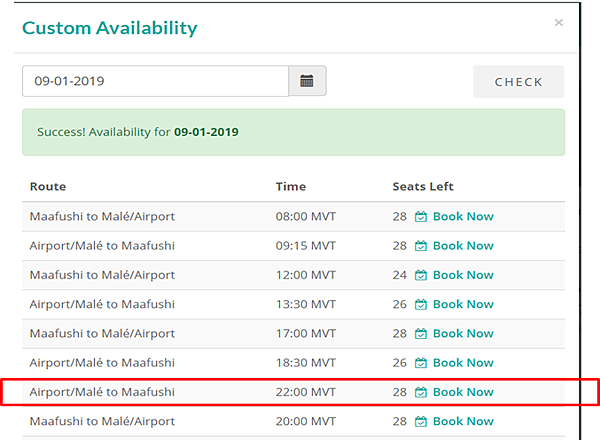The height and width of the screenshot is (440, 600).
Task: Click the booking calendar icon at 12:00 row
Action: (x=421, y=275)
